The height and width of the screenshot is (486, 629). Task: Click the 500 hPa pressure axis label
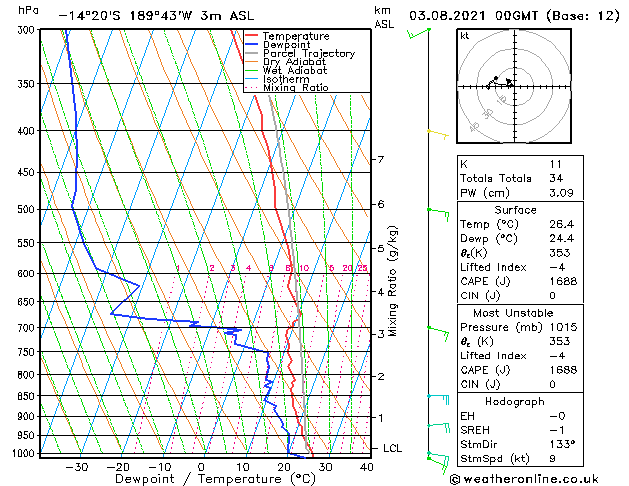point(28,209)
